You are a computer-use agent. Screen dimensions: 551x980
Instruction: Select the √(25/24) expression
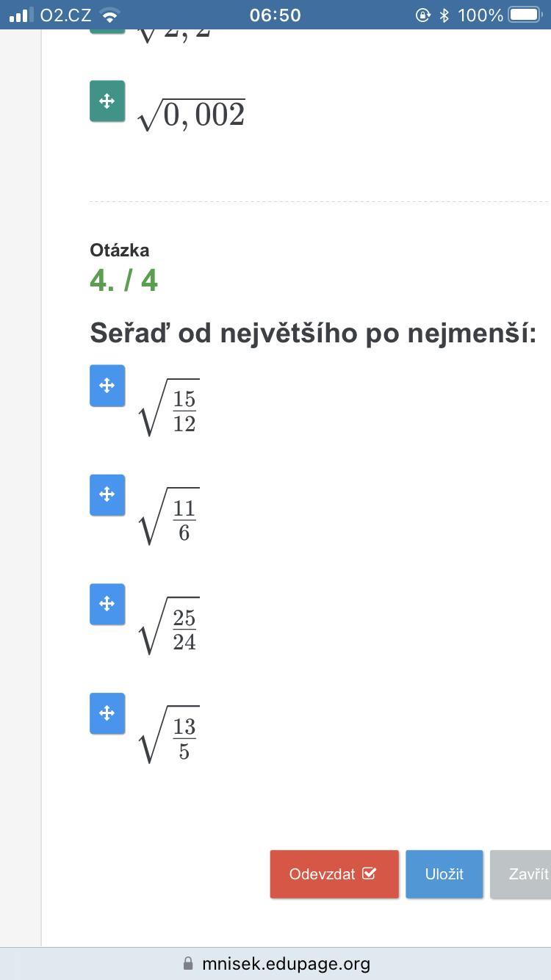point(169,626)
